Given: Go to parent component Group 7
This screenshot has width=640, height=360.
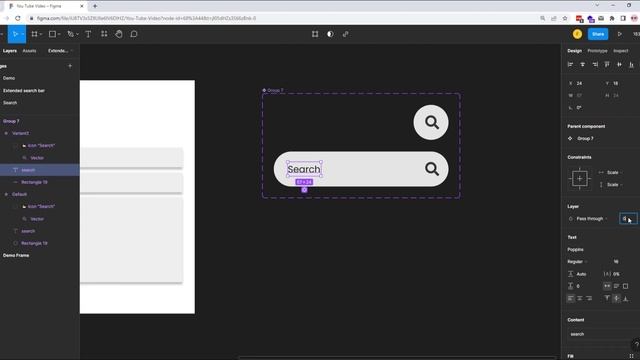Looking at the screenshot, I should 585,139.
